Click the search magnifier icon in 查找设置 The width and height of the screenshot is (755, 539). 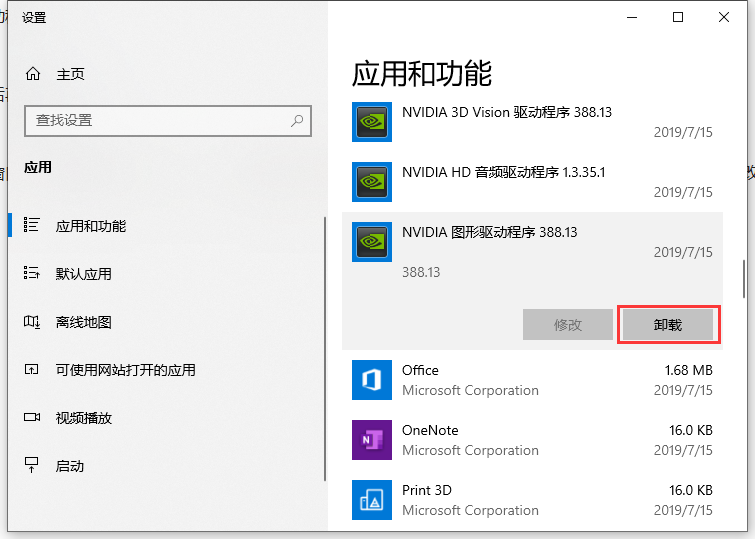click(x=297, y=120)
